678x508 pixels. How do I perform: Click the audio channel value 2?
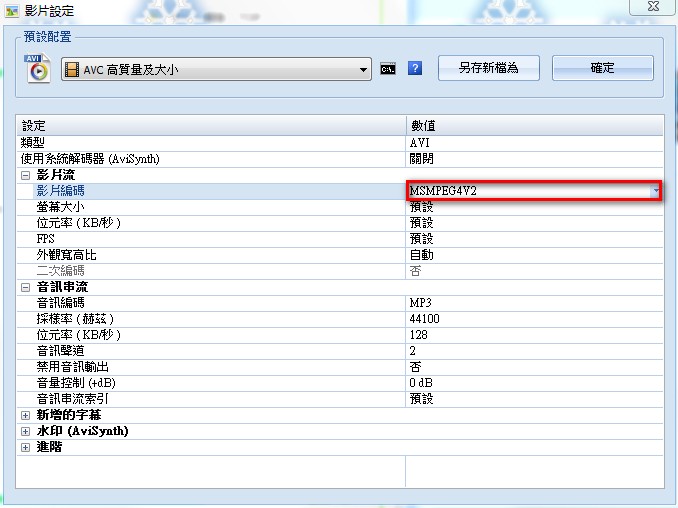tap(413, 351)
